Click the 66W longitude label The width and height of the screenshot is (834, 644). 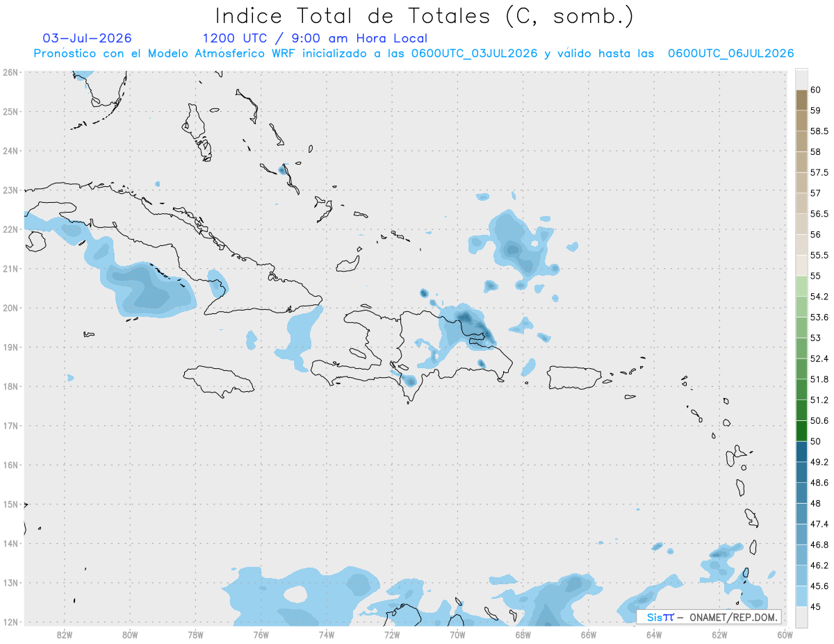[589, 634]
